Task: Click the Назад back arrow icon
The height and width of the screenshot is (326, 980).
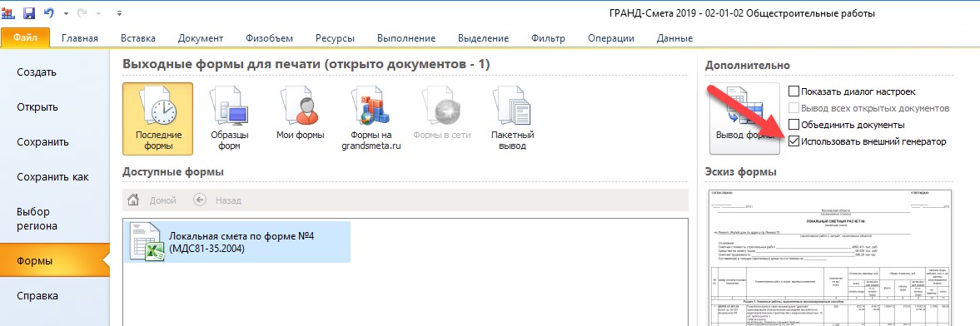Action: (200, 200)
